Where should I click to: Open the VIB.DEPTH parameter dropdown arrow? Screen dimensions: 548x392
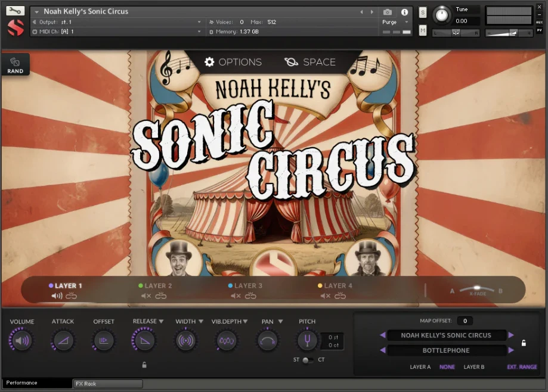click(x=245, y=321)
